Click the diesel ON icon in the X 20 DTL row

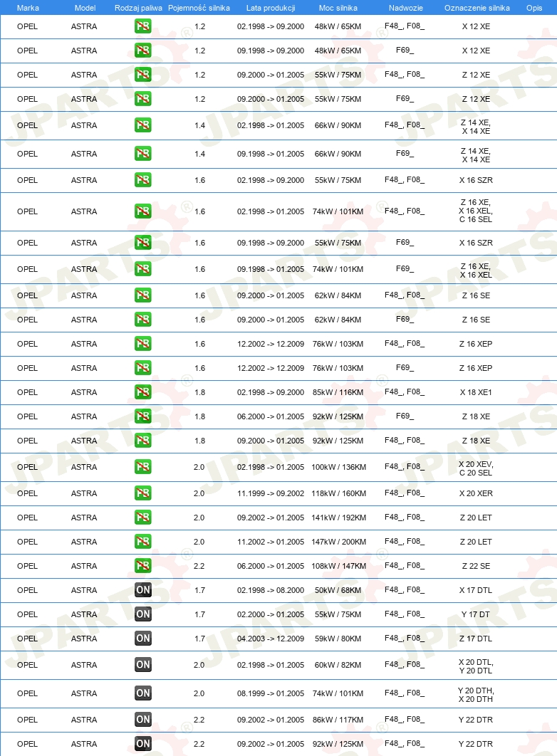click(142, 664)
